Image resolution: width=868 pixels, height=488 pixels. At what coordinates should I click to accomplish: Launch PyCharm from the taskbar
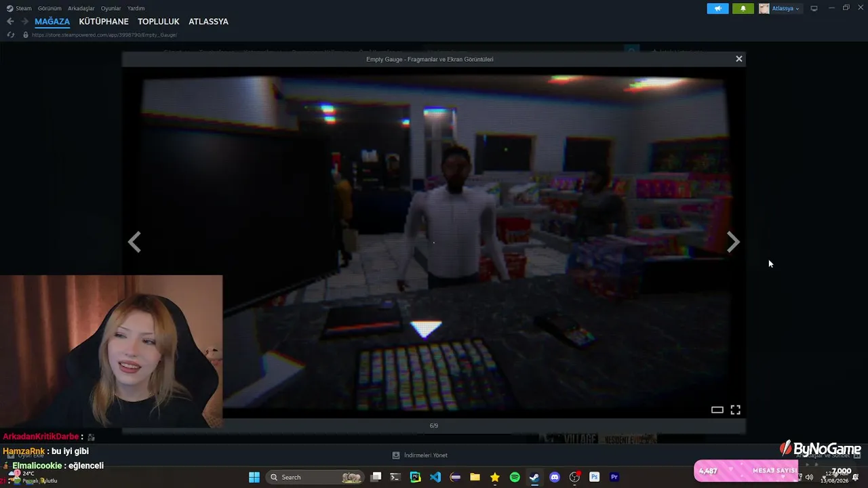click(415, 477)
